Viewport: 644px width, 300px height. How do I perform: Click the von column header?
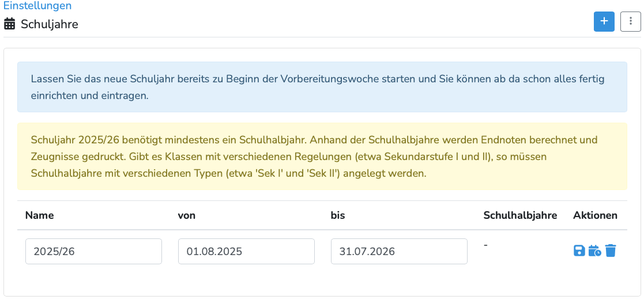click(187, 215)
